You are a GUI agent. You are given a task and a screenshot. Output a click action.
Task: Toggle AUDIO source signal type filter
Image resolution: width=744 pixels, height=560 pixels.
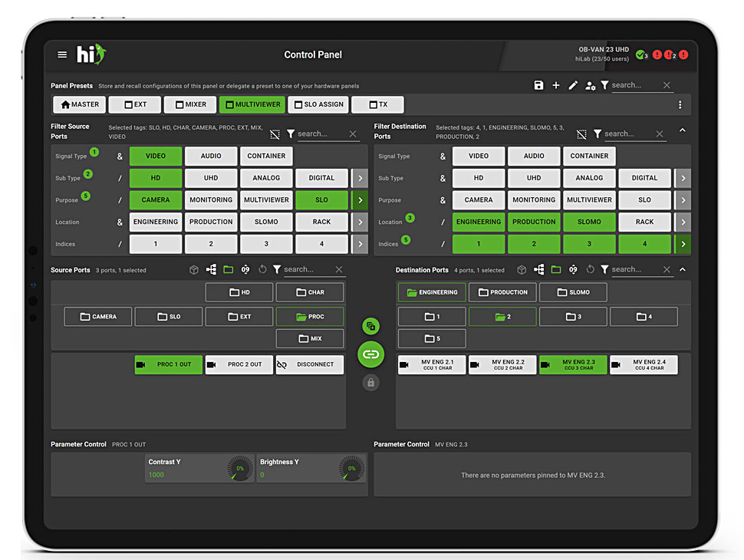click(211, 156)
